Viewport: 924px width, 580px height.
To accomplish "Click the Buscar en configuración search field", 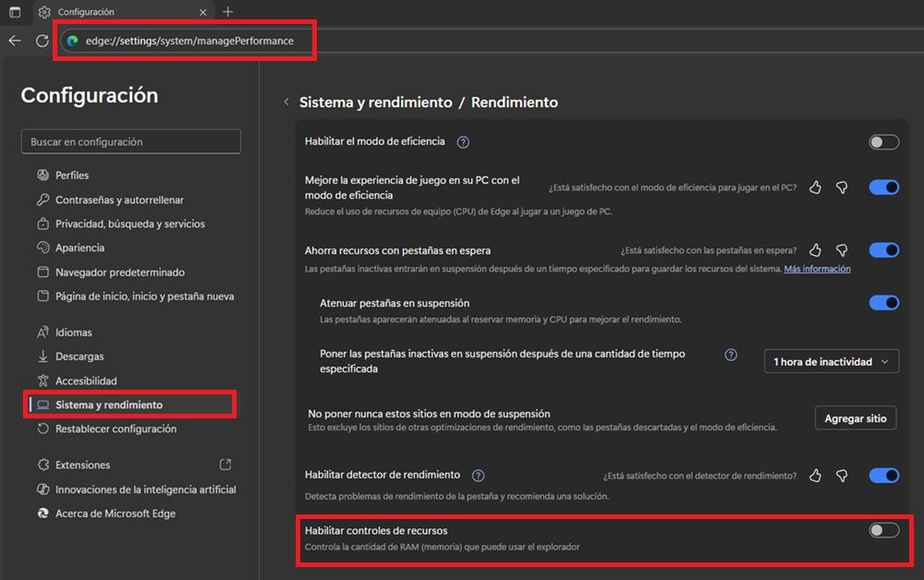I will click(x=130, y=142).
